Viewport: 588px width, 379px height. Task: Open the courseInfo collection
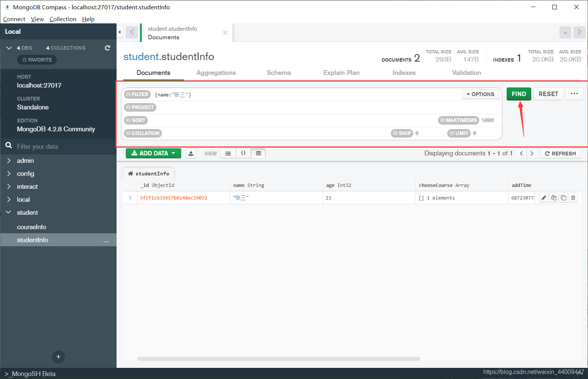pyautogui.click(x=32, y=227)
